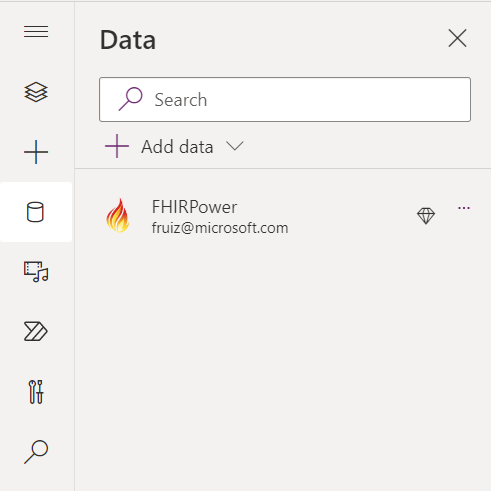This screenshot has width=491, height=491.
Task: Open the Power Automate pane
Action: [36, 331]
